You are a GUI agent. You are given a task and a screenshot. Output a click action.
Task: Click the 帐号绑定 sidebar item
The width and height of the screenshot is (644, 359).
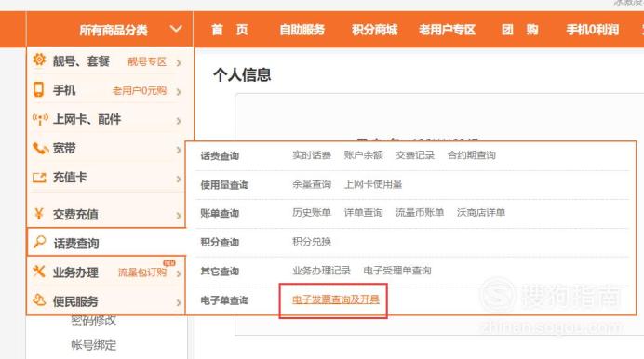pos(94,345)
